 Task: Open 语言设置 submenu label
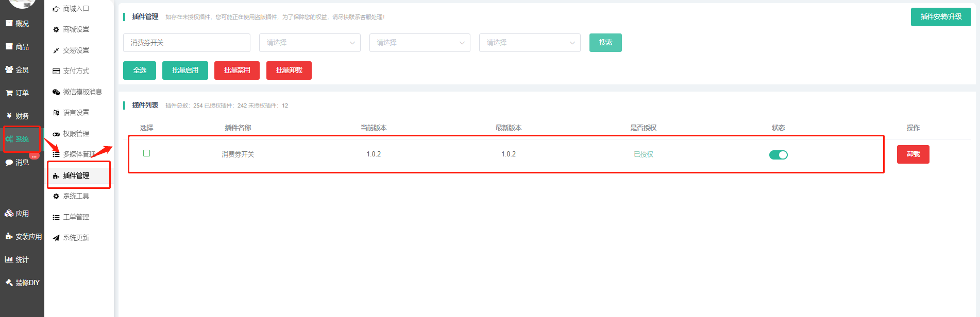point(76,113)
